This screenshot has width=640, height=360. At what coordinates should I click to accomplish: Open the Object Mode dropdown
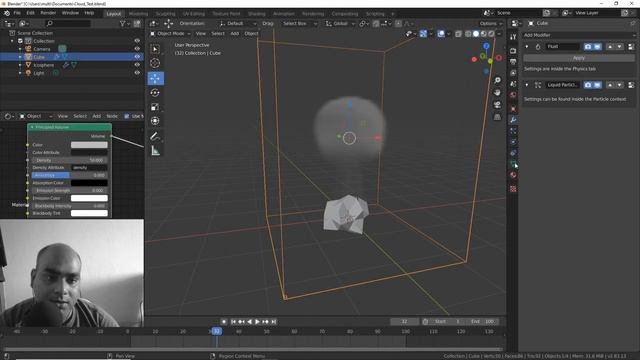point(170,33)
